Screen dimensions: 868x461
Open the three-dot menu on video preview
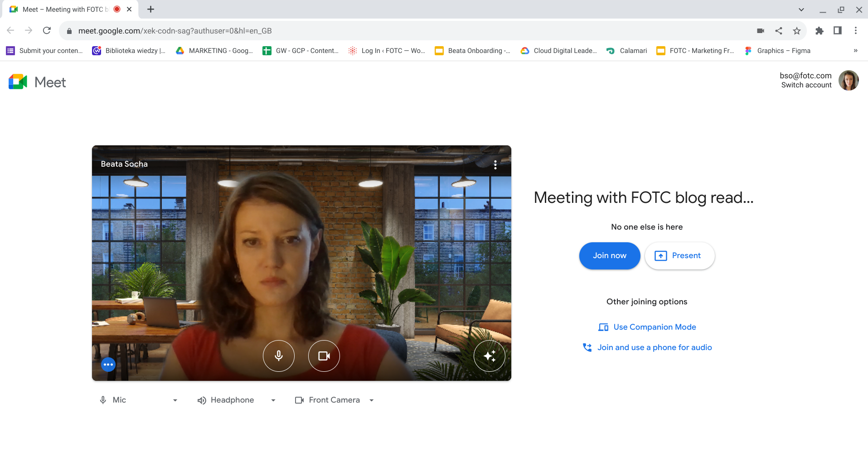(x=495, y=165)
